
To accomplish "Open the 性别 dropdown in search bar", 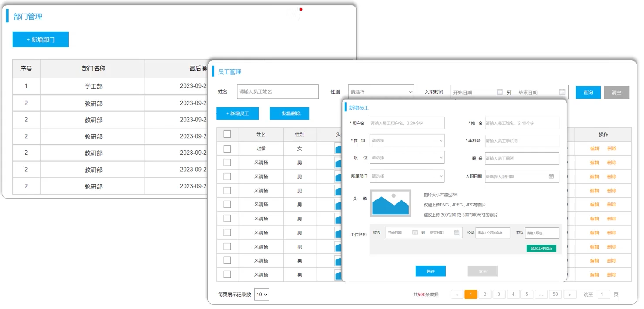I will click(381, 92).
